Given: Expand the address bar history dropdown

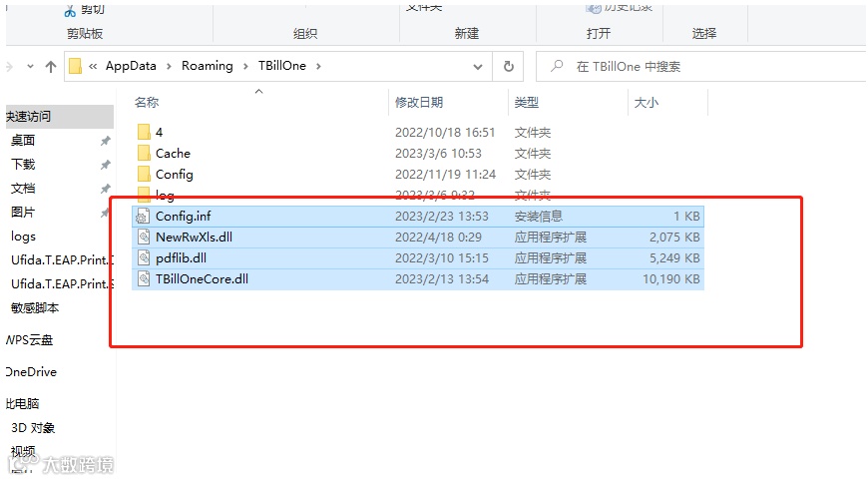Looking at the screenshot, I should tap(478, 67).
